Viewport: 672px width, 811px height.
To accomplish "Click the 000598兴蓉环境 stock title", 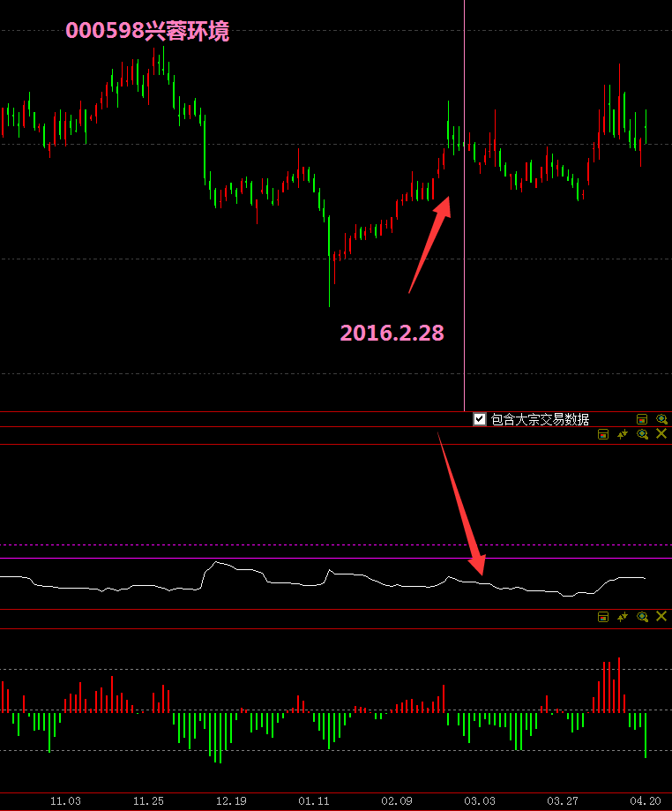I will [x=147, y=32].
